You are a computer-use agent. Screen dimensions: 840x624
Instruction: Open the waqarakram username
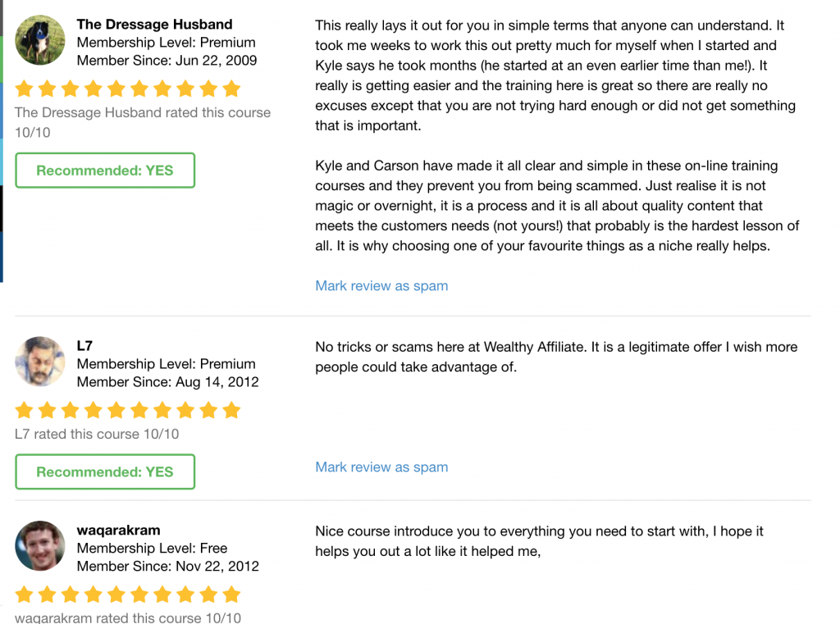tap(118, 531)
